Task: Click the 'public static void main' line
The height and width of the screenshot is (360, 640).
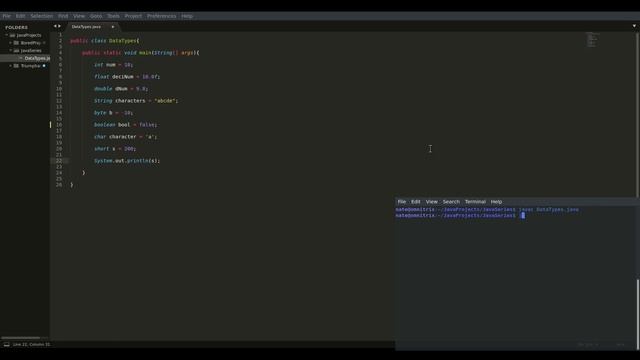Action: 140,53
